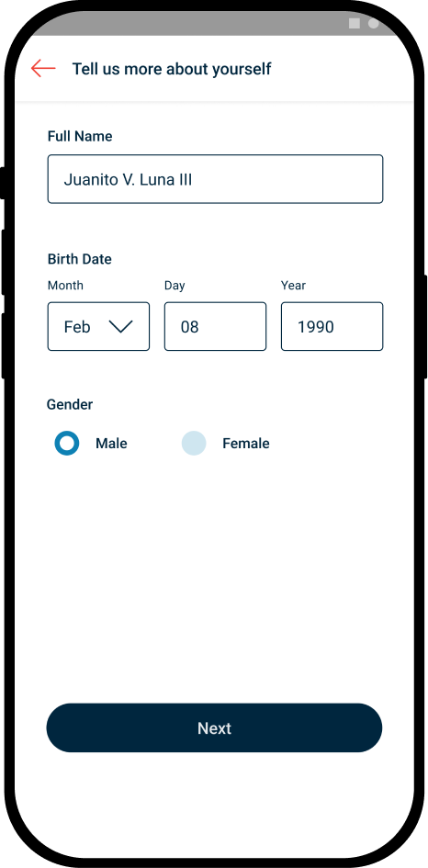Click the Day label above field
This screenshot has height=868, width=428.
(175, 286)
